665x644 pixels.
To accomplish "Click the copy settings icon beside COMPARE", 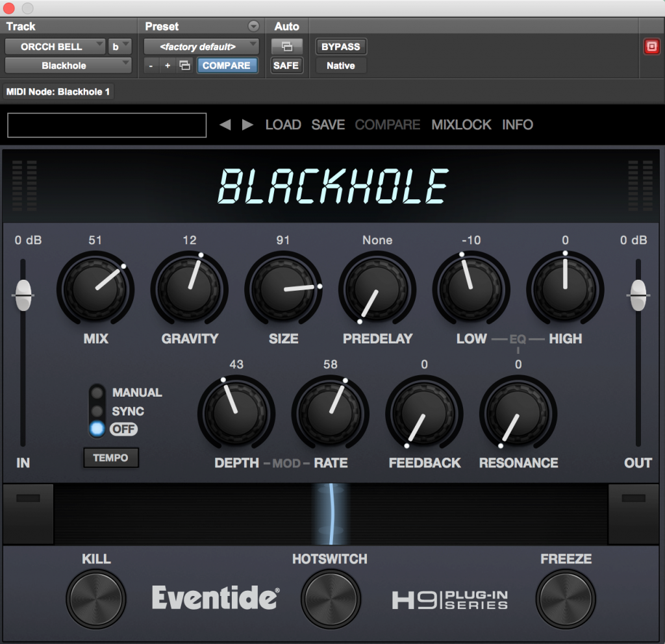I will tap(184, 66).
